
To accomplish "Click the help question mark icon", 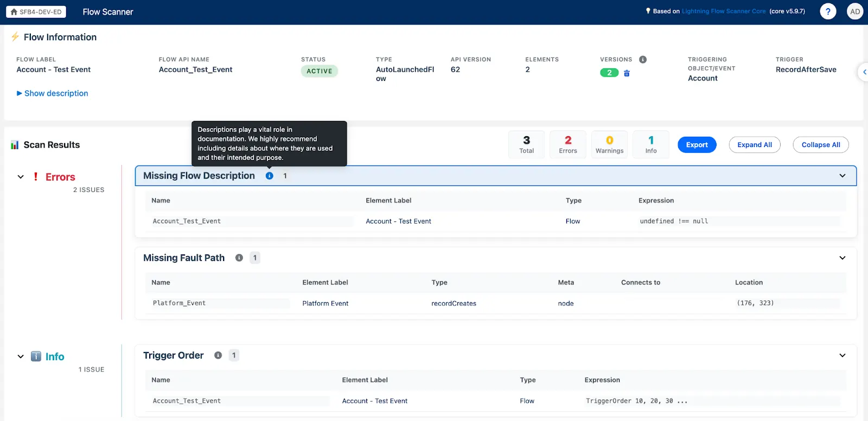I will click(x=827, y=11).
